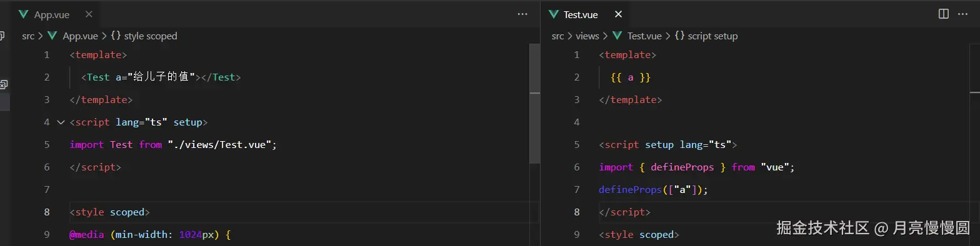The height and width of the screenshot is (246, 980).
Task: Click the '{{ a }}' interpolation in Test.vue
Action: coord(631,77)
